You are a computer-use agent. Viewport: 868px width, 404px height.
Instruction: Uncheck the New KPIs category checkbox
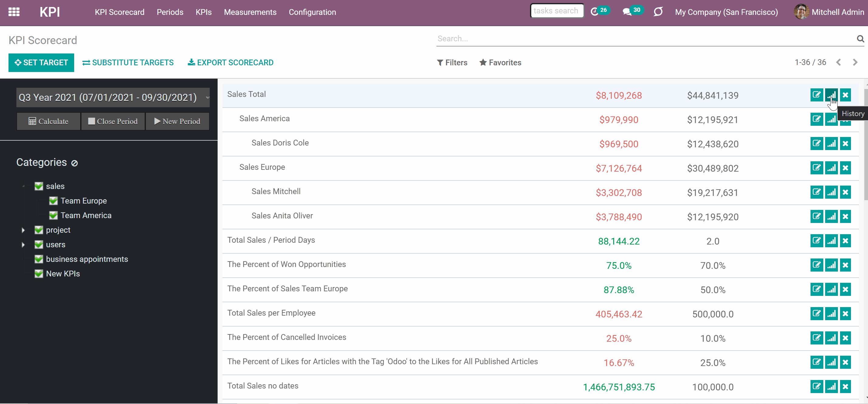click(x=39, y=274)
